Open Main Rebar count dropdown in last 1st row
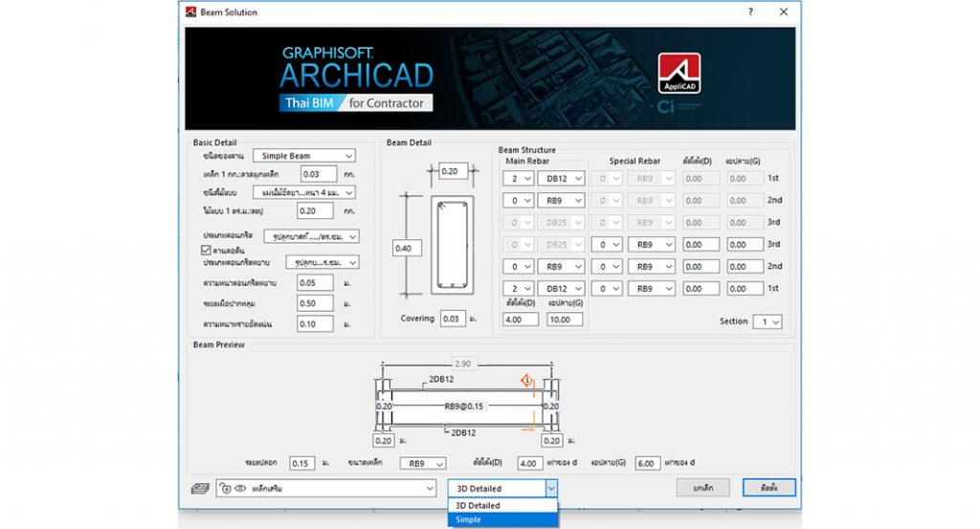Image resolution: width=980 pixels, height=529 pixels. [x=518, y=289]
